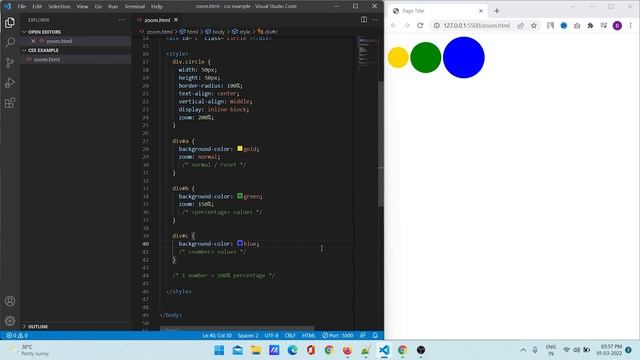Viewport: 640px width, 360px height.
Task: Go forward in the browser
Action: tap(407, 25)
